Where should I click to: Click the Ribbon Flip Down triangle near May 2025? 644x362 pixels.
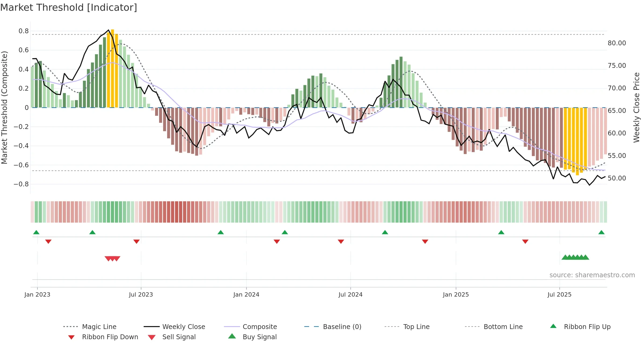pos(525,242)
